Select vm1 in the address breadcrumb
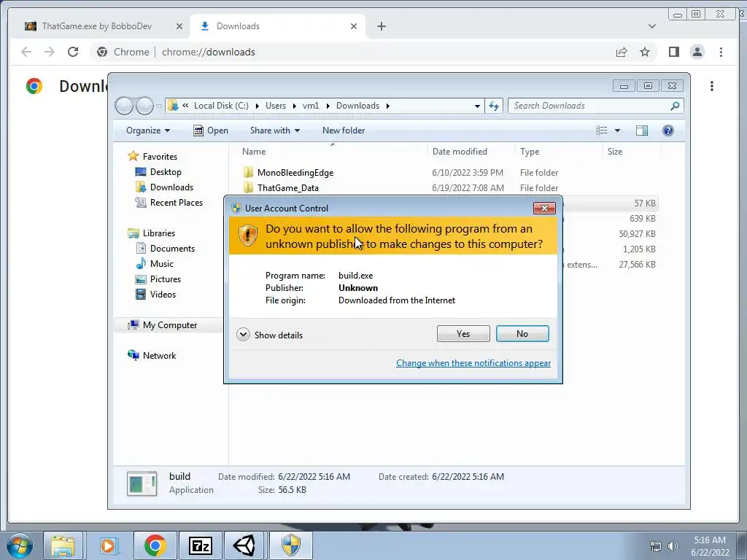The height and width of the screenshot is (560, 747). (311, 106)
